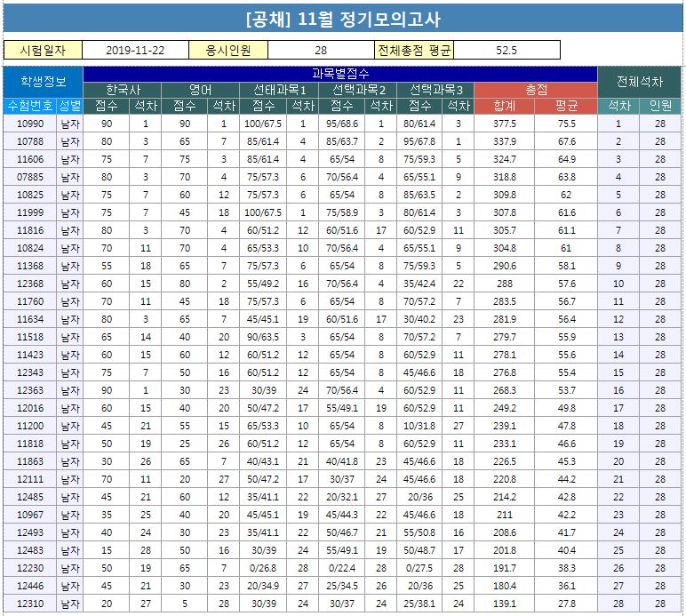Select total score 337.9
686x616 pixels.
(x=505, y=141)
